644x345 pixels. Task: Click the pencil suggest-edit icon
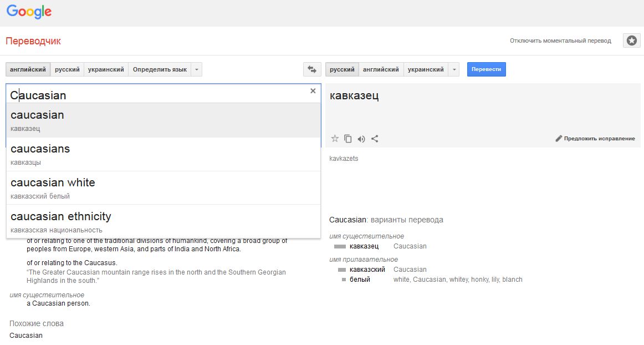559,139
